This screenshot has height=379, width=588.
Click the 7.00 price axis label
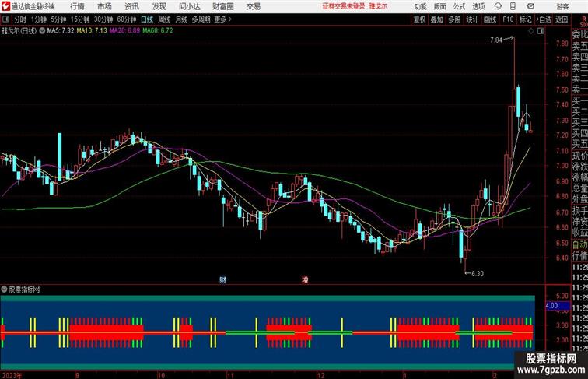(562, 166)
